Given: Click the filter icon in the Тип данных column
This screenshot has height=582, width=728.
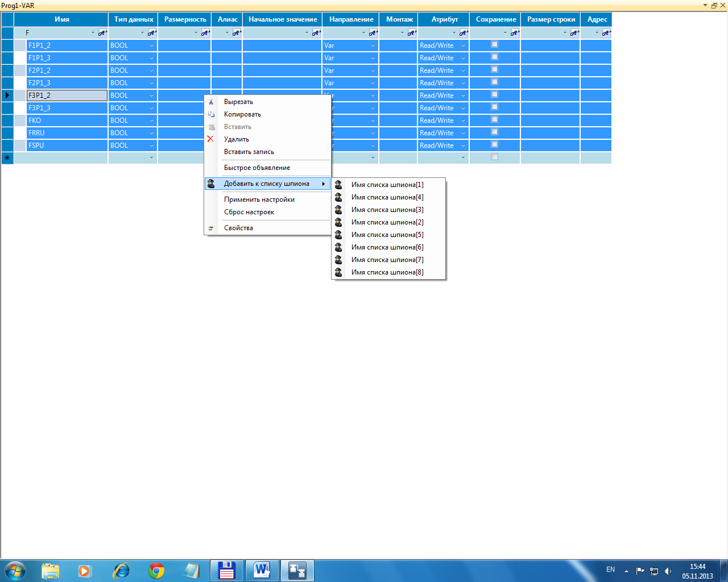Looking at the screenshot, I should click(x=152, y=33).
